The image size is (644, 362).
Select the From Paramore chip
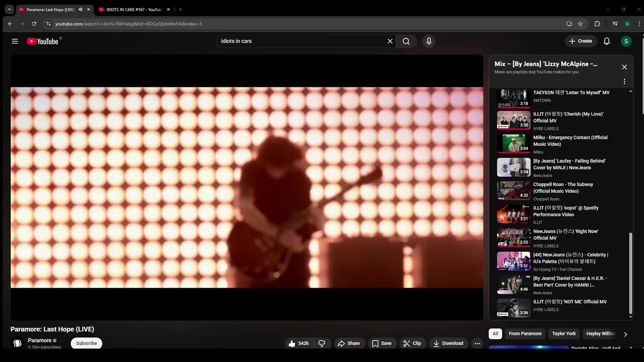click(525, 334)
